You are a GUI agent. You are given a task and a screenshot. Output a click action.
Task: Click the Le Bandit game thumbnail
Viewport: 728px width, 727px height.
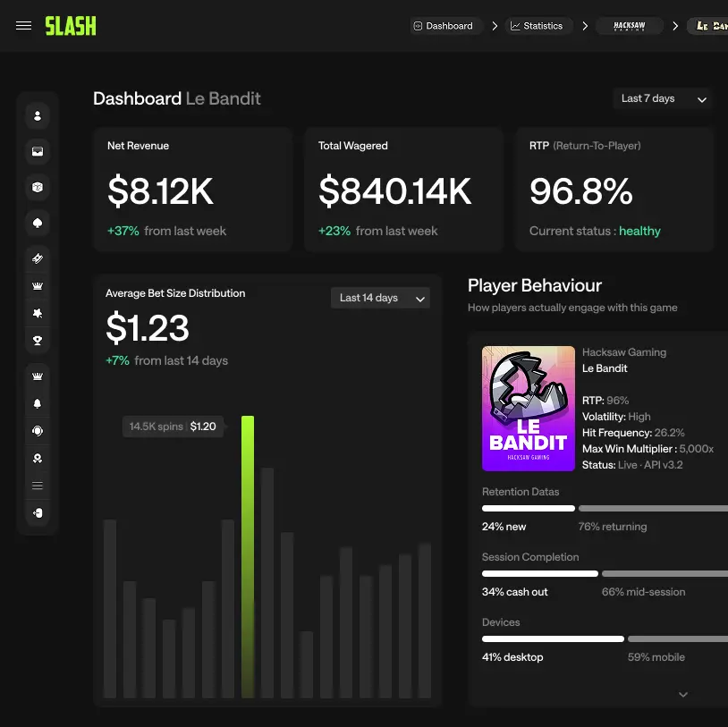(x=529, y=409)
